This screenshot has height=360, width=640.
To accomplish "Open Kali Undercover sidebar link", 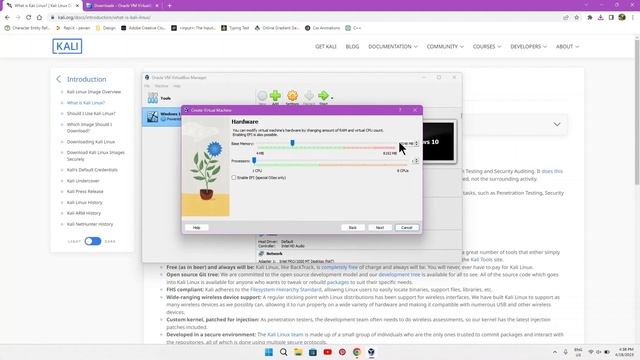I will click(83, 181).
